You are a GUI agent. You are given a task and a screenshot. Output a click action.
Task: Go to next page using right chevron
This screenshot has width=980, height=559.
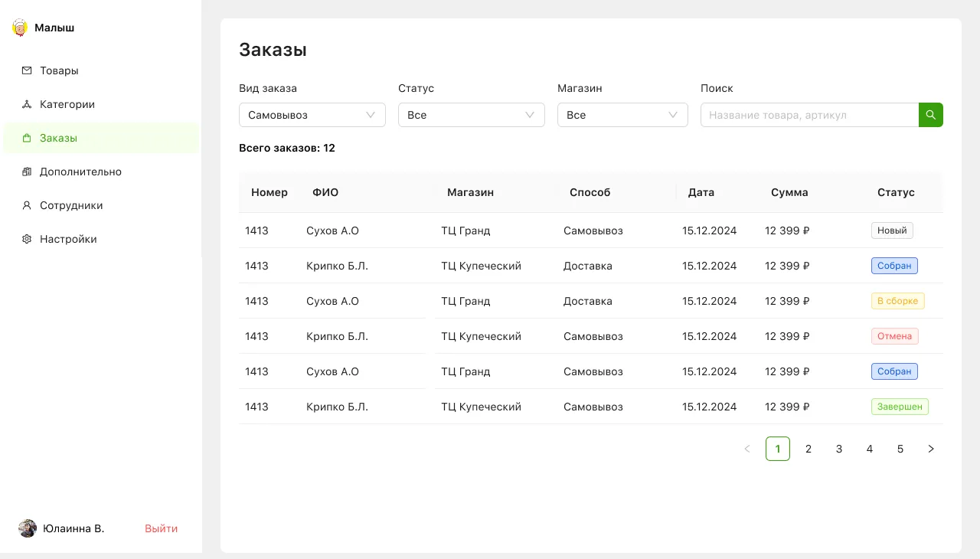[931, 449]
